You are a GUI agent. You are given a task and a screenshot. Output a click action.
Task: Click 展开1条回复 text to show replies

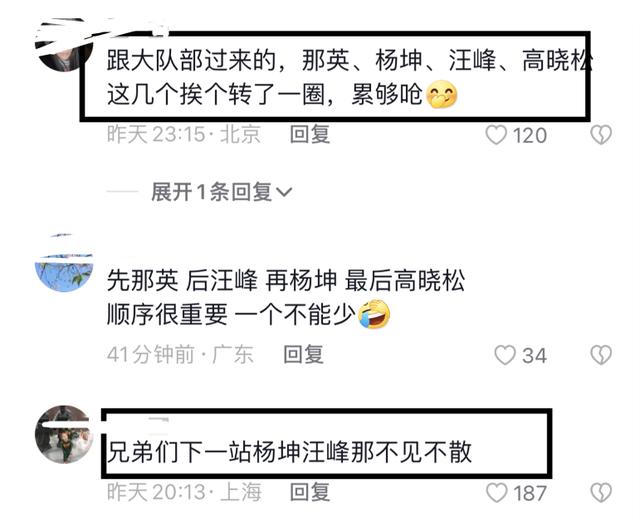(x=211, y=192)
